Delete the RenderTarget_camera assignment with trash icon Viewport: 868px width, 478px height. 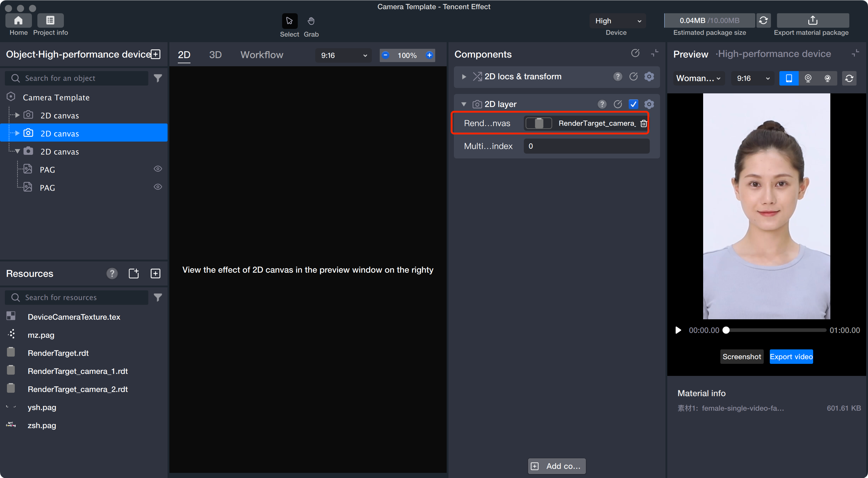click(643, 123)
